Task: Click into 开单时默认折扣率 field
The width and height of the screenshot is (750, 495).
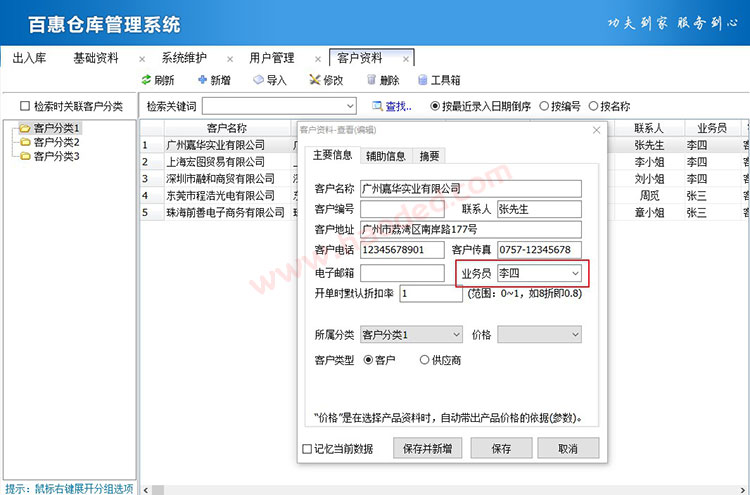Action: 430,294
